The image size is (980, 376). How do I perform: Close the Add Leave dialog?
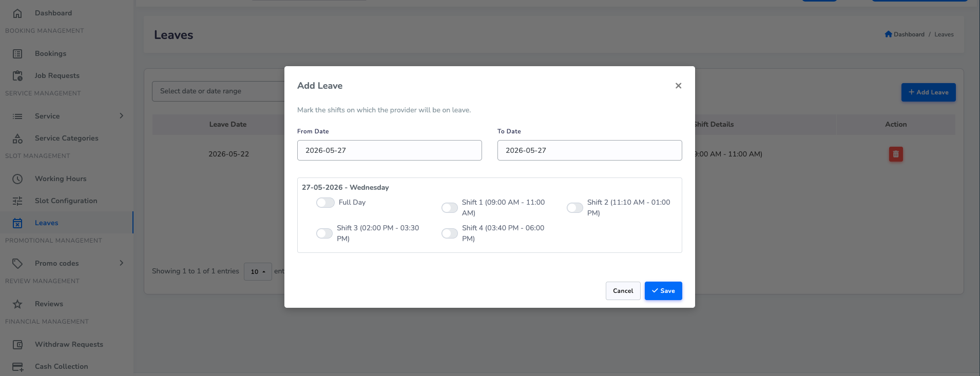678,86
